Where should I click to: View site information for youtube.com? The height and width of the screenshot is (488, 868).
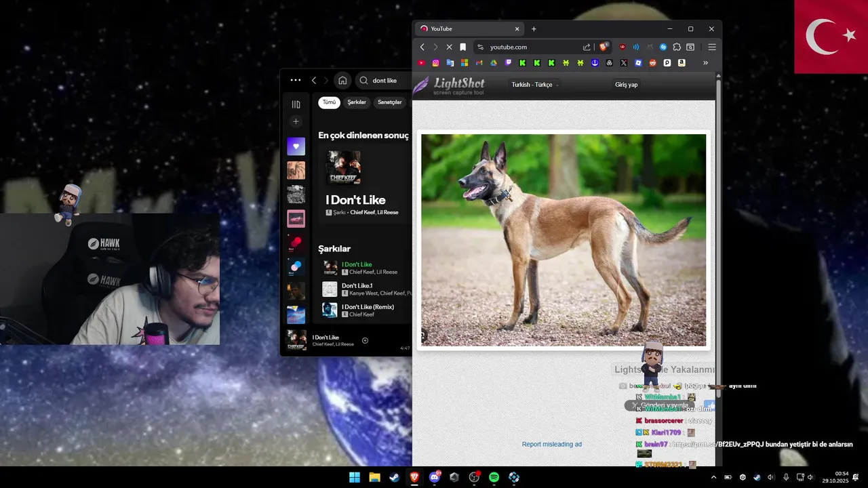click(x=480, y=47)
